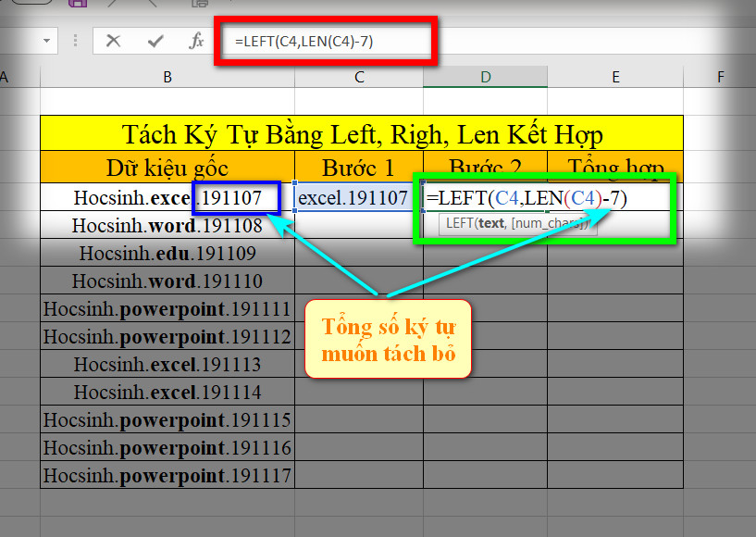This screenshot has height=537, width=756.
Task: Select cell 'Hocsinh.powerpoint.191112'
Action: tap(167, 336)
